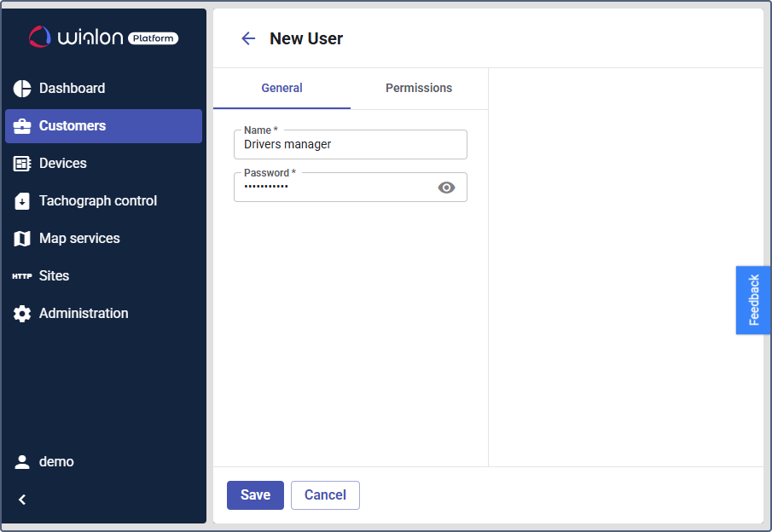Click the Tachograph control text label

(98, 201)
